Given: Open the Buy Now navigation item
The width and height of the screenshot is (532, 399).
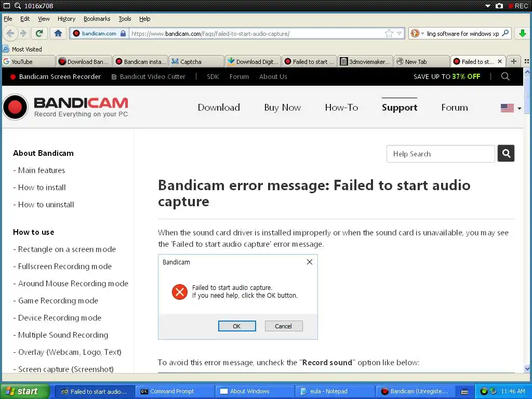Looking at the screenshot, I should point(282,108).
